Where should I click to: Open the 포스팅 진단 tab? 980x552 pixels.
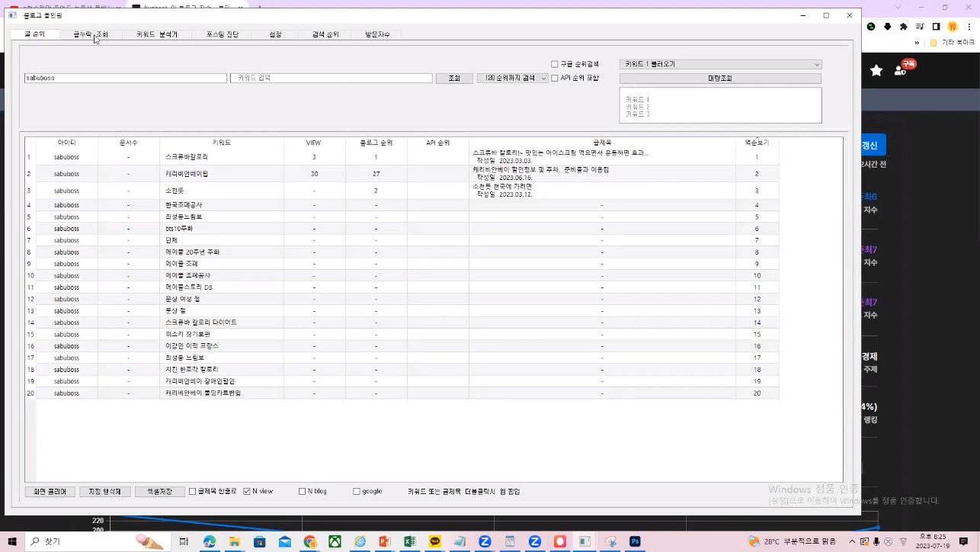tap(223, 34)
